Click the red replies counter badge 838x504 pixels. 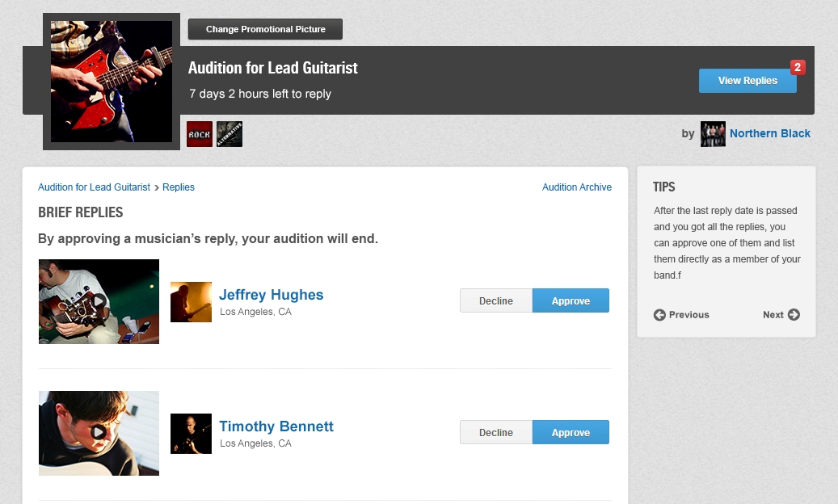coord(798,67)
